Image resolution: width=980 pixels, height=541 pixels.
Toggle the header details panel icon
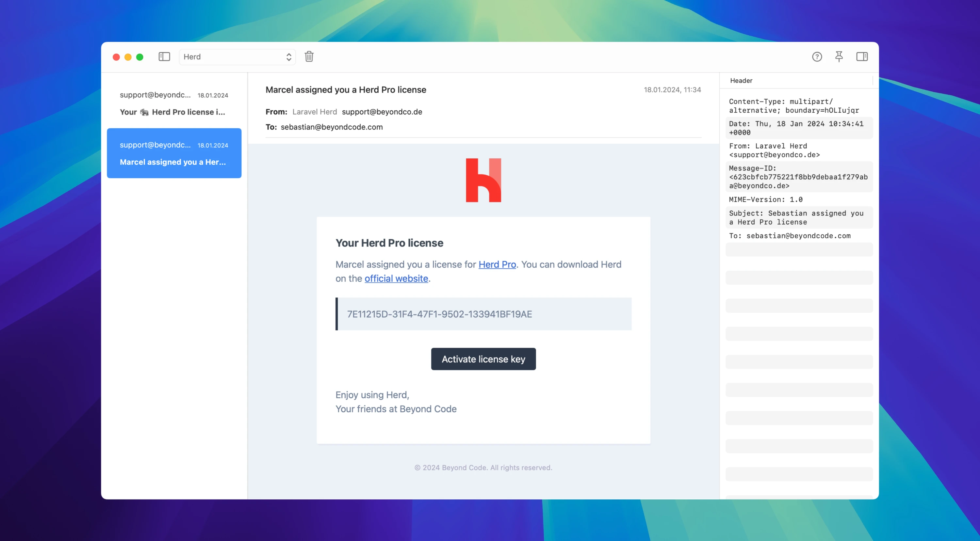[862, 57]
